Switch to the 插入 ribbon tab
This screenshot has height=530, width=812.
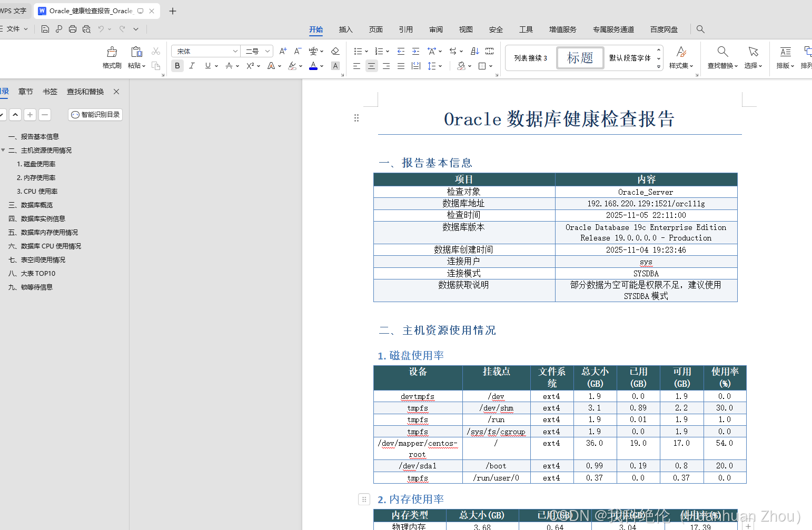tap(345, 29)
